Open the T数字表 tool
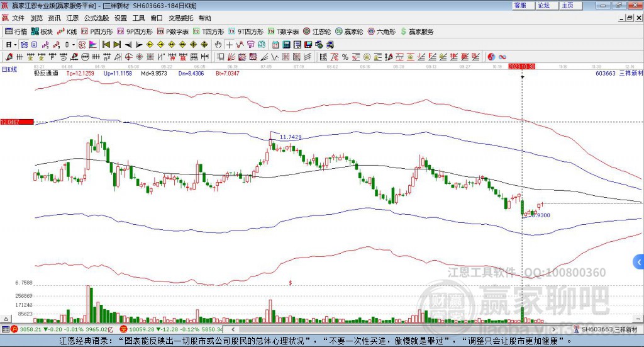This screenshot has width=644, height=347. click(x=284, y=31)
